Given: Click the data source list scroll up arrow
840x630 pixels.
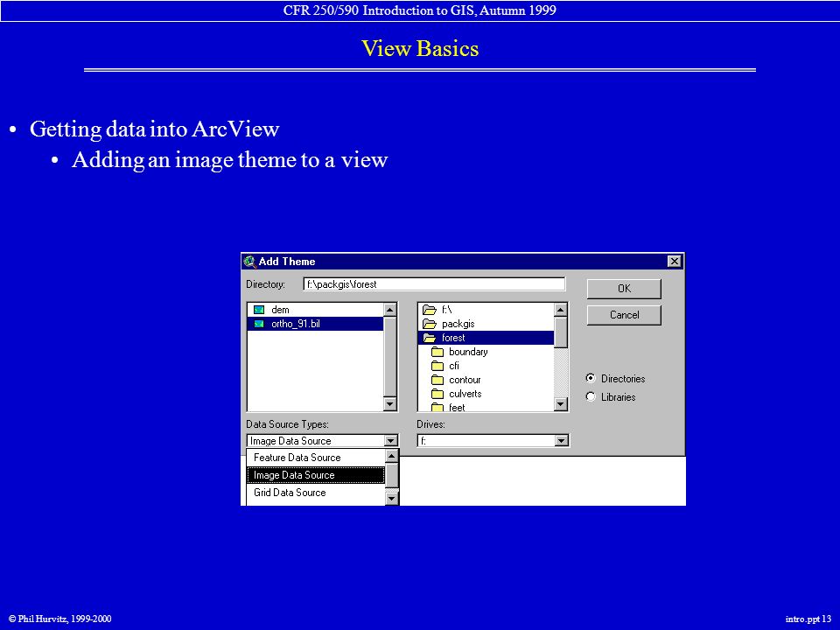Looking at the screenshot, I should (392, 456).
